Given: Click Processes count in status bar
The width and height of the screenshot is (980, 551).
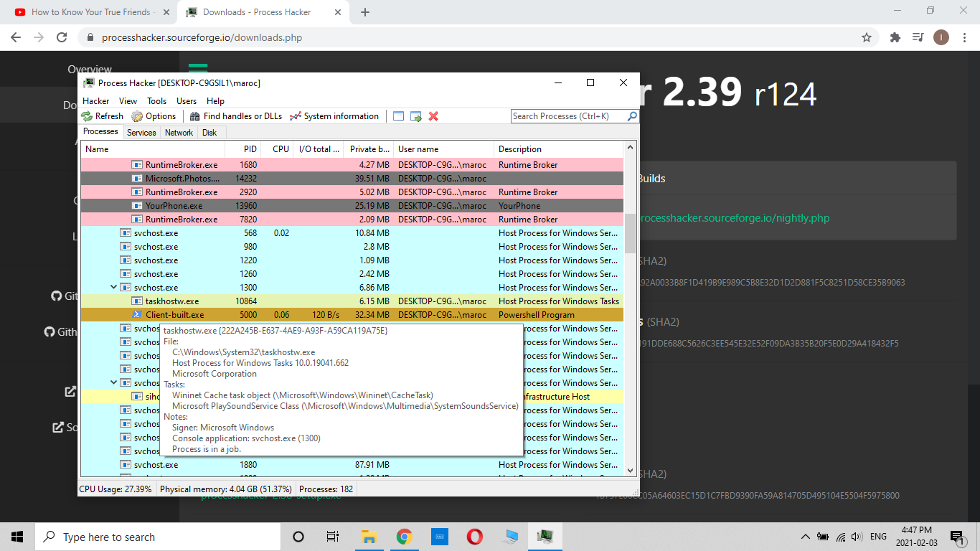Looking at the screenshot, I should point(326,489).
